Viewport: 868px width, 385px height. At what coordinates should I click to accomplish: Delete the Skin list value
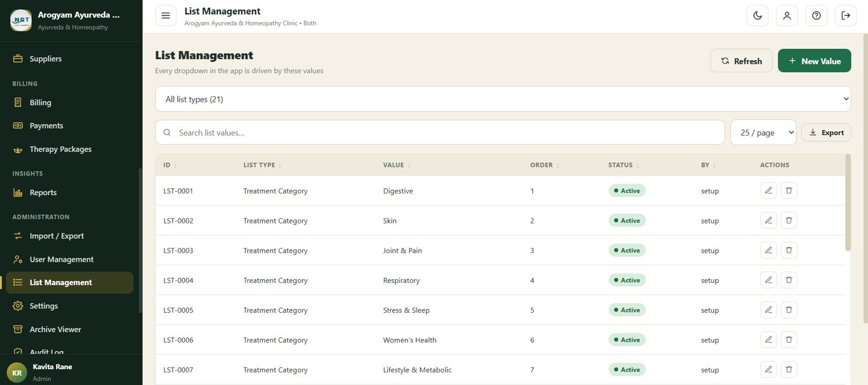coord(789,220)
